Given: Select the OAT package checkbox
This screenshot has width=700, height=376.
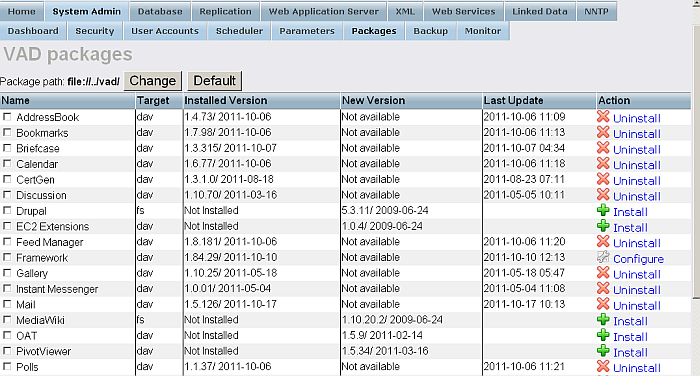Looking at the screenshot, I should coord(7,335).
